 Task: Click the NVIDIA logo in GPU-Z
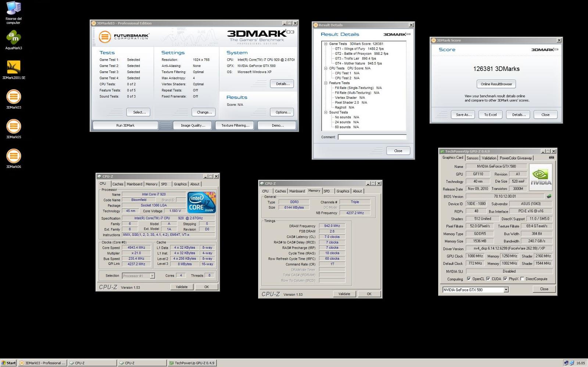[541, 177]
